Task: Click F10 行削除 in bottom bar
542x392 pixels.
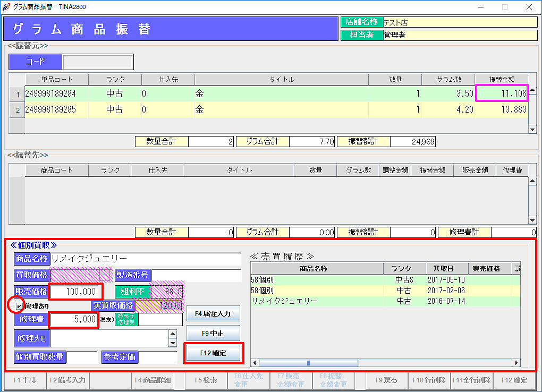Action: click(429, 380)
